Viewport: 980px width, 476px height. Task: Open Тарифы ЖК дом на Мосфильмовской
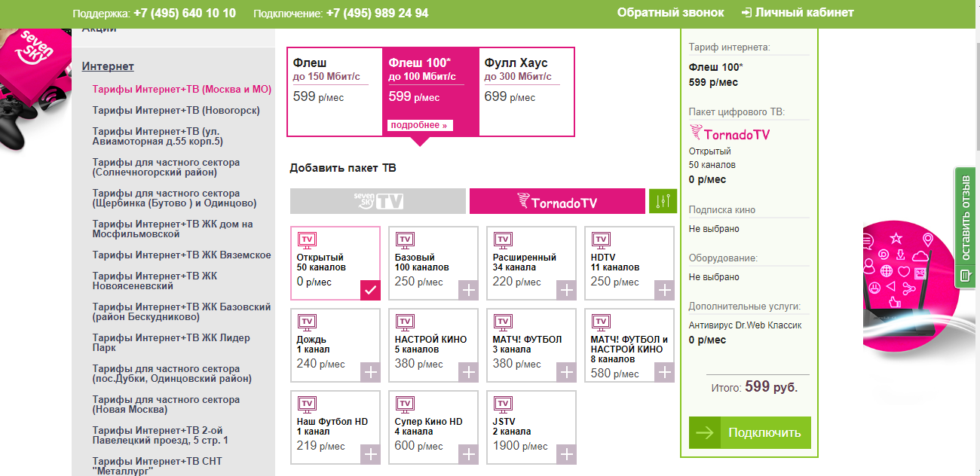pos(173,229)
